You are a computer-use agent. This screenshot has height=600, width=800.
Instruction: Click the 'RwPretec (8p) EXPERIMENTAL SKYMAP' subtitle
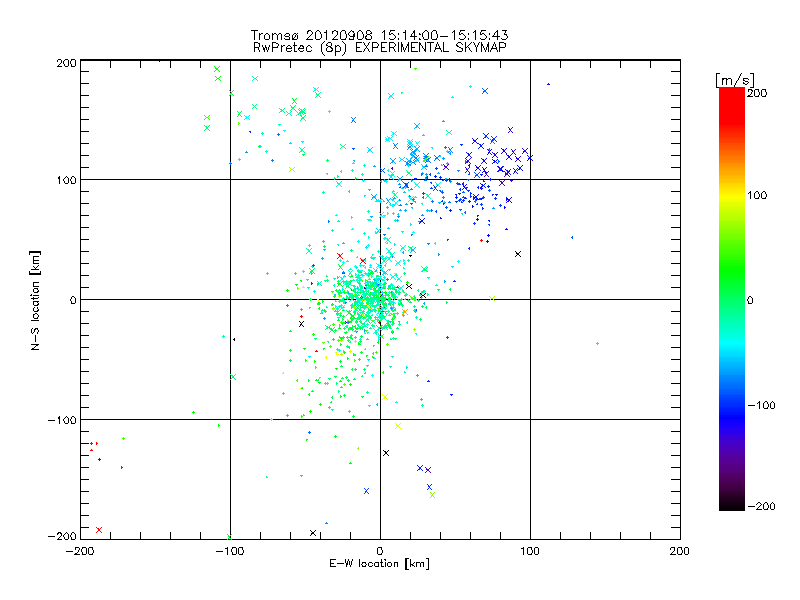(x=380, y=47)
